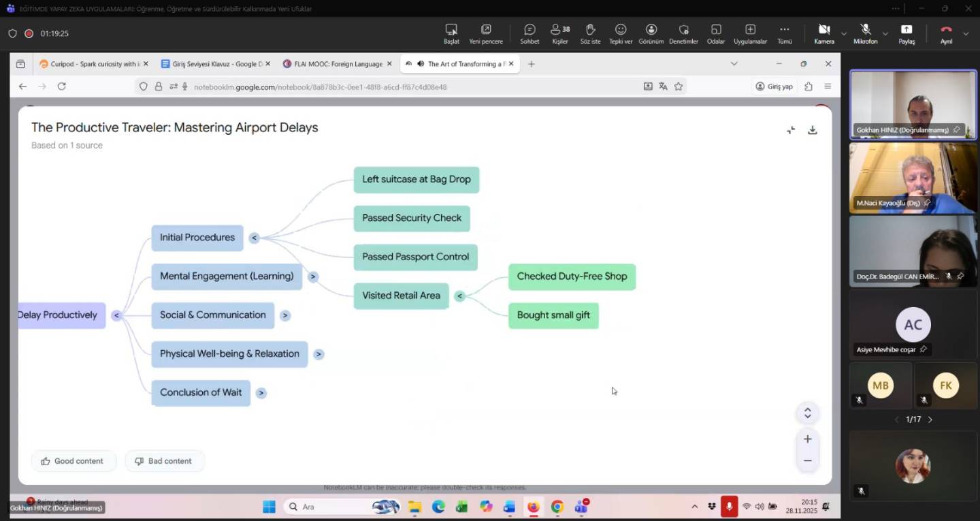Open the Kişiler participants list
980x521 pixels.
(x=560, y=33)
